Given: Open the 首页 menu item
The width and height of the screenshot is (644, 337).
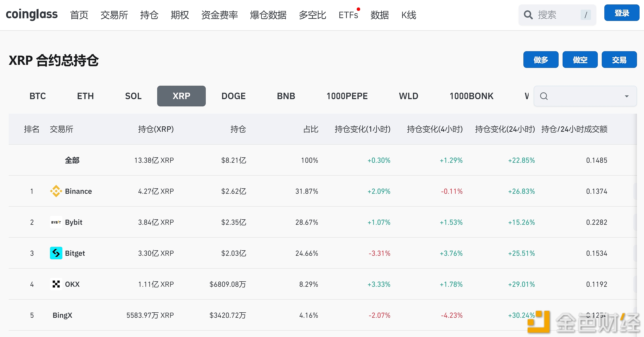Looking at the screenshot, I should coord(79,15).
